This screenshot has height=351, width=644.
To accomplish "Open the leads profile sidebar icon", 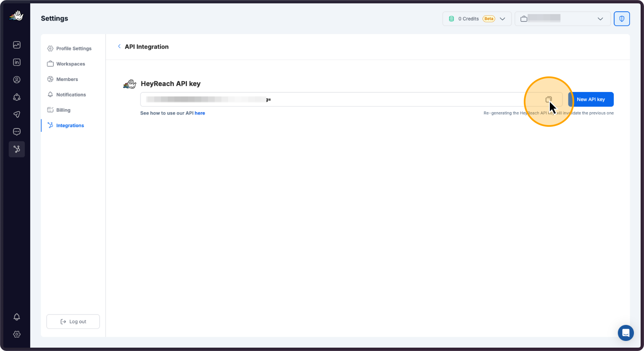I will (17, 80).
